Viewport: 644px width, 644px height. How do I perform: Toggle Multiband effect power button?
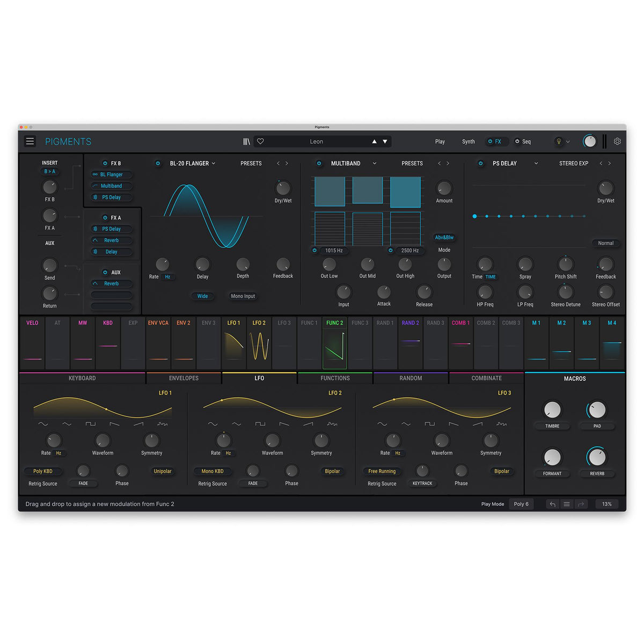coord(319,163)
